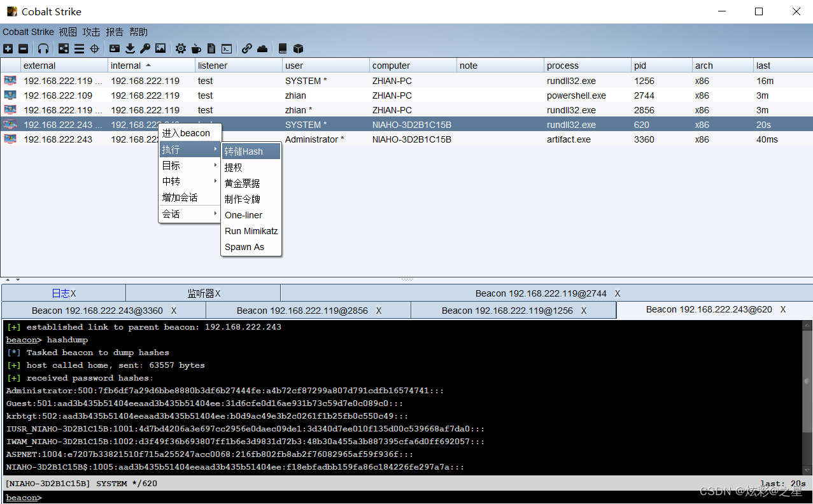
Task: Open the help book icon in the toolbar
Action: (x=283, y=48)
